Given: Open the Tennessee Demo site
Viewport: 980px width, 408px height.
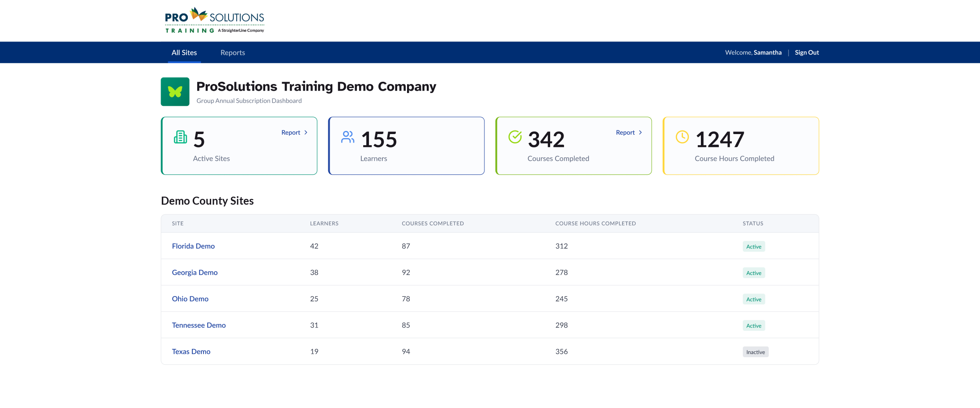Looking at the screenshot, I should coord(199,325).
